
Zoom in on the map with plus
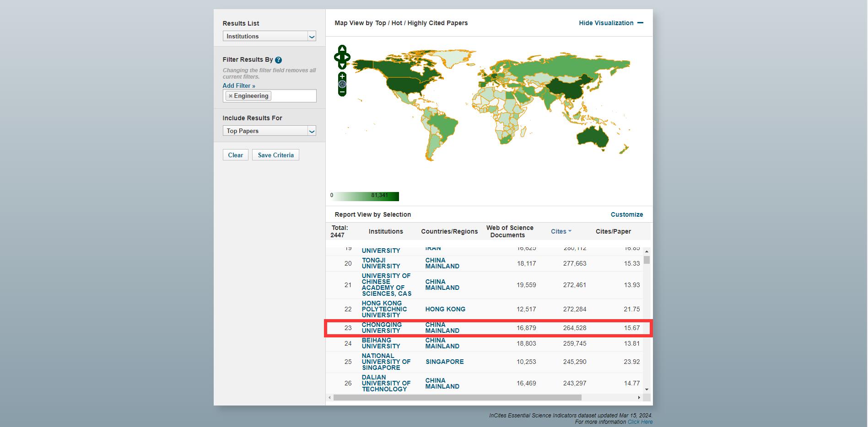(342, 76)
